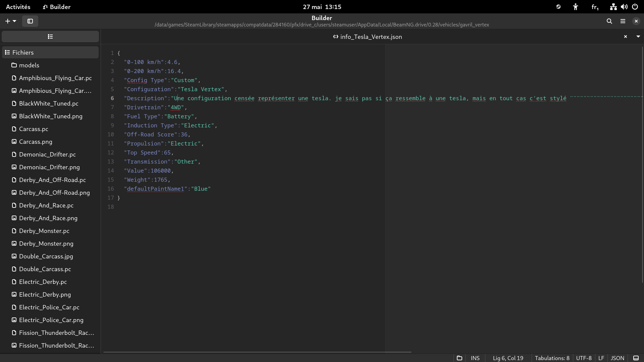Click the folder icon in status bar
The height and width of the screenshot is (362, 644).
[x=459, y=358]
